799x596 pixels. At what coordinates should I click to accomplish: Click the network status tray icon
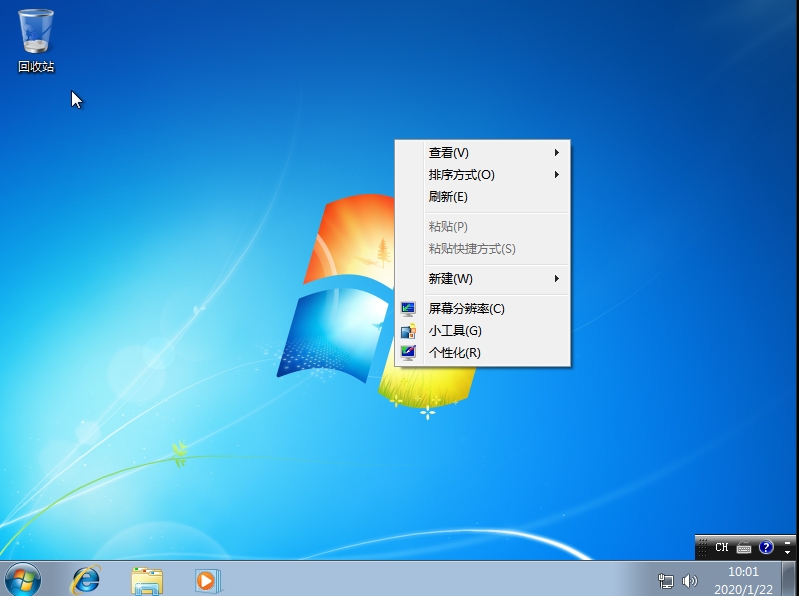click(x=665, y=581)
